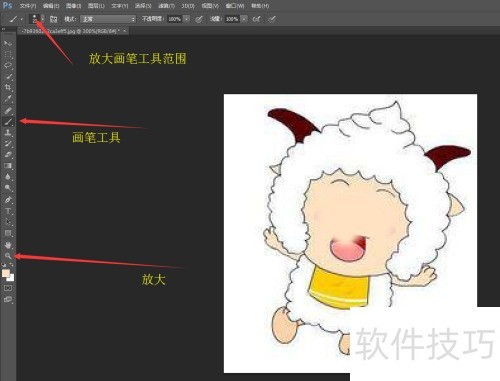Screen dimensions: 500x381
Task: Toggle the Brush panel button
Action: [53, 19]
